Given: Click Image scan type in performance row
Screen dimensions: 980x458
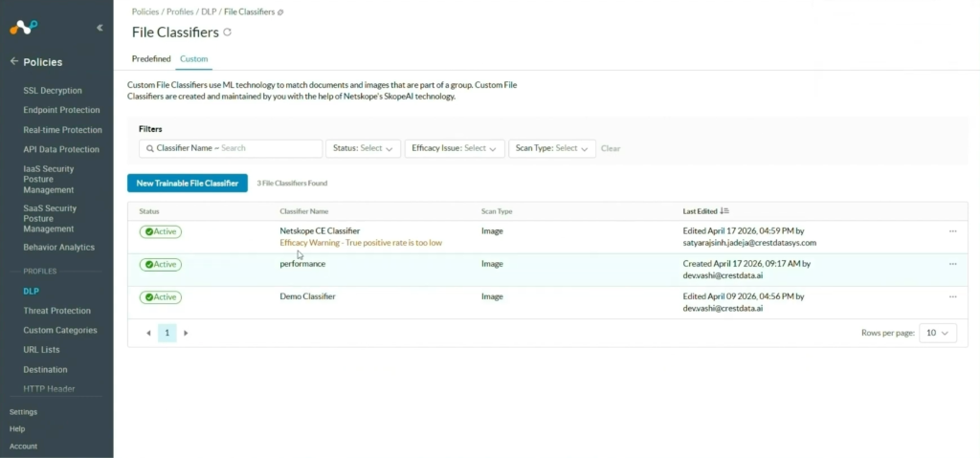Looking at the screenshot, I should [492, 264].
